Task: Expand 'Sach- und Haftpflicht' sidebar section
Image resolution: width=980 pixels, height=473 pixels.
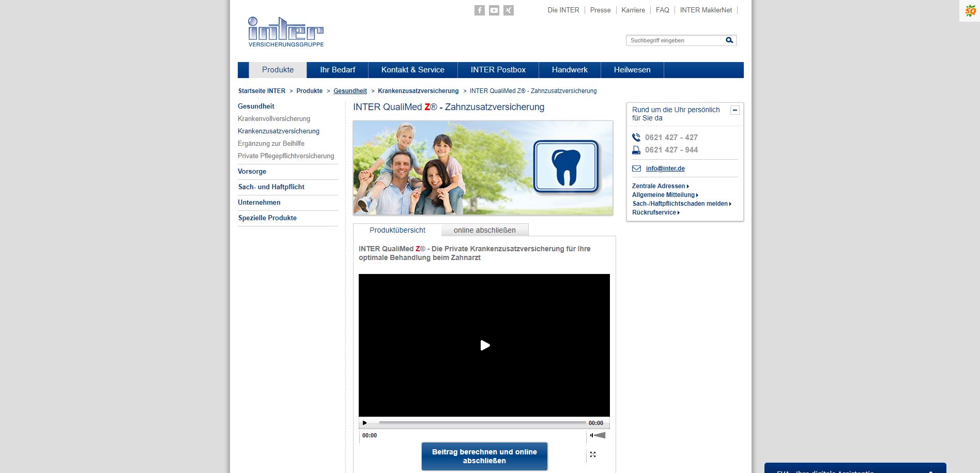Action: click(271, 187)
